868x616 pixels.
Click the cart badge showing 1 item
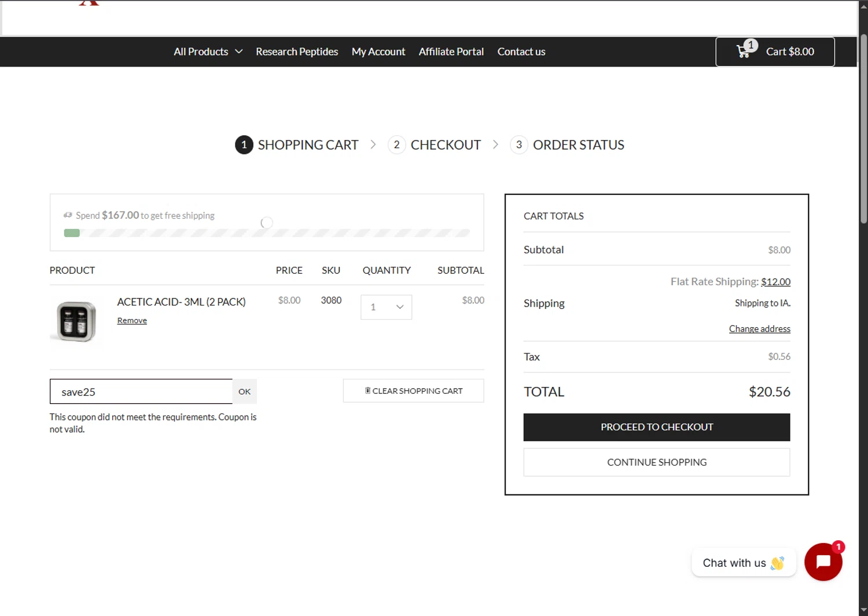click(x=751, y=45)
